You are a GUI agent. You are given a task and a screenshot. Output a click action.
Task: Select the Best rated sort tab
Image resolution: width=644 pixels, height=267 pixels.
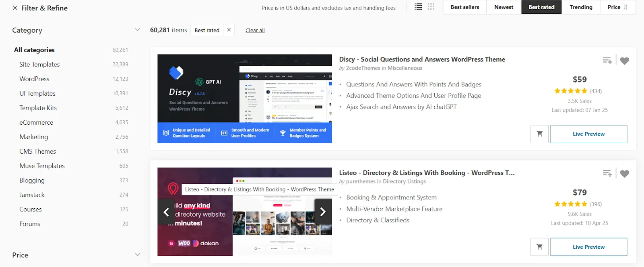coord(541,7)
